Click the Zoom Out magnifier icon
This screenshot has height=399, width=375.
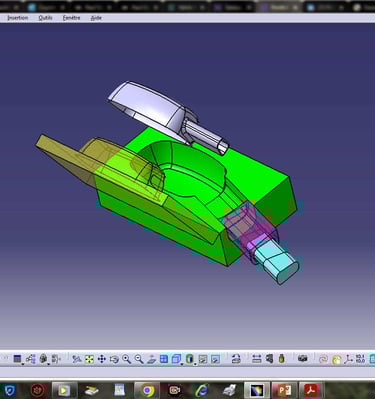139,359
